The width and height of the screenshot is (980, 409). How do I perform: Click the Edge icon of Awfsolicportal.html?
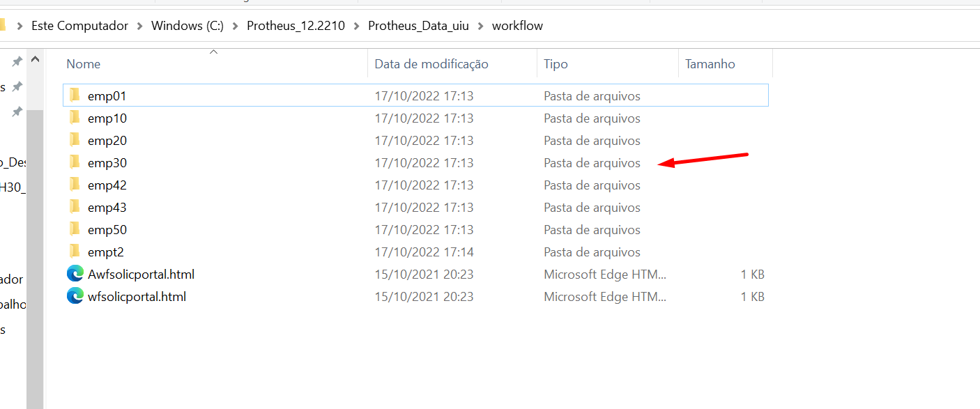pos(75,274)
